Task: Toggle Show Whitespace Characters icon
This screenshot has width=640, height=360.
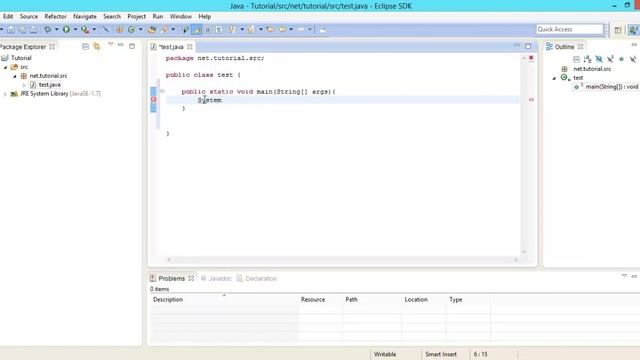Action: tap(219, 29)
